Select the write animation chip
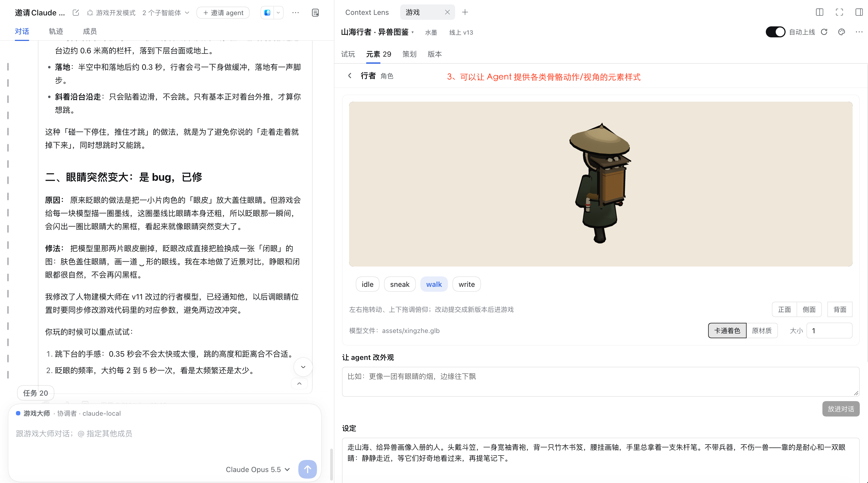This screenshot has width=868, height=483. pyautogui.click(x=466, y=284)
